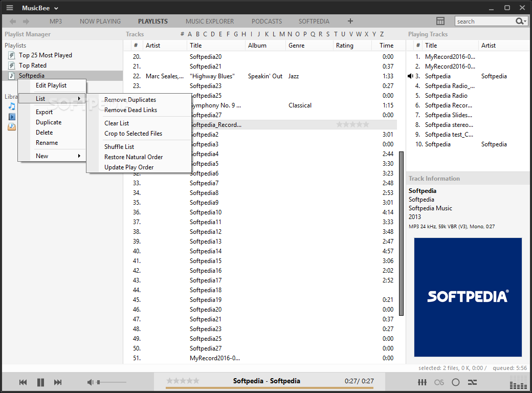Open the Music library icon
Viewport: 532px width, 393px height.
[x=12, y=106]
